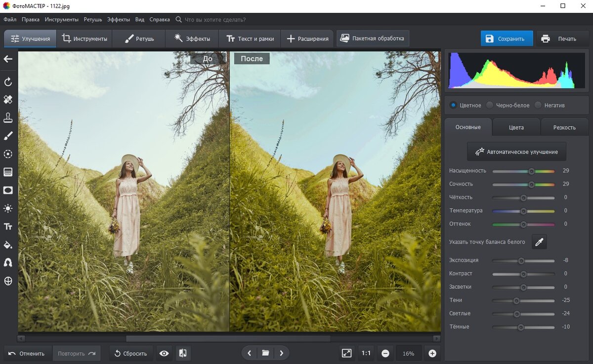Click the horizontal scrollbar under the photo
The height and width of the screenshot is (364, 593).
228,339
